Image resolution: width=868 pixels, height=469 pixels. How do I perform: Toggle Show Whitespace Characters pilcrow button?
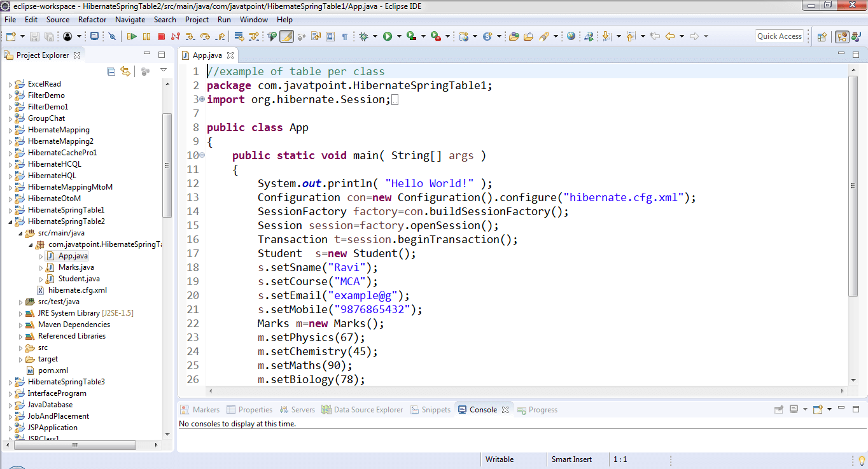(x=345, y=36)
